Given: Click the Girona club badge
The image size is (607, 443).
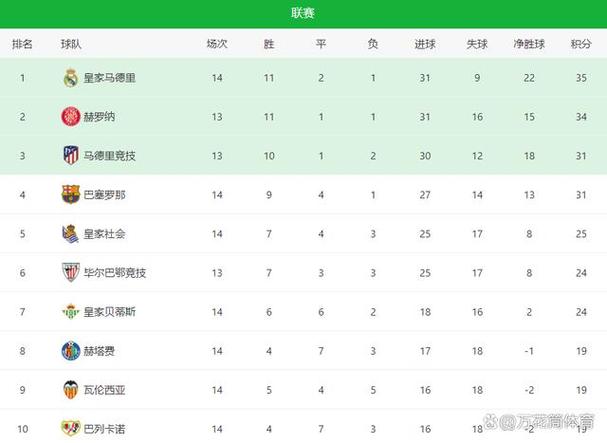Looking at the screenshot, I should 71,117.
